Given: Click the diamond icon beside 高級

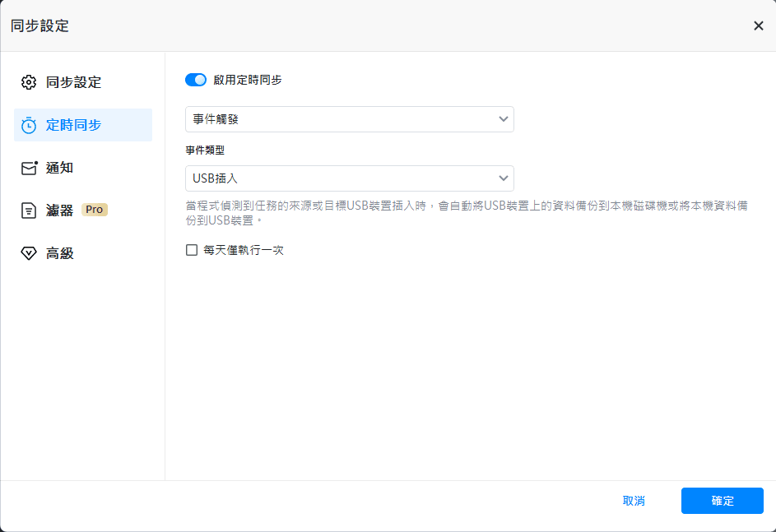Looking at the screenshot, I should [x=29, y=253].
